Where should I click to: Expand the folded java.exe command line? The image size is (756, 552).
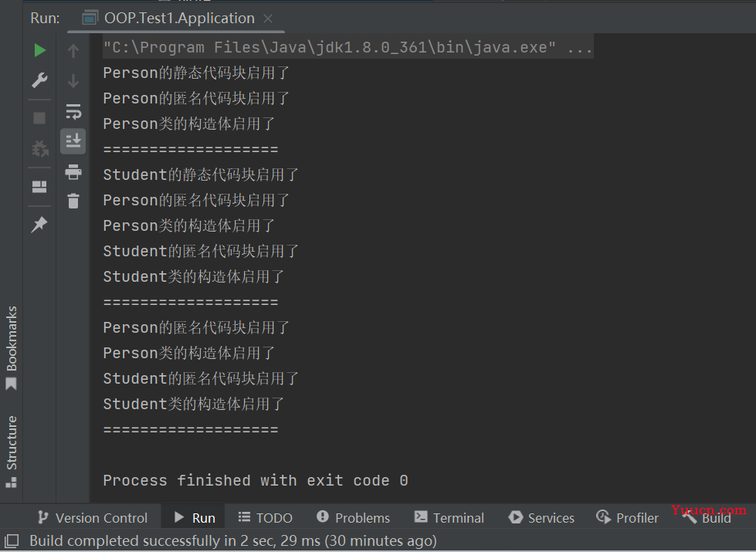(x=579, y=48)
